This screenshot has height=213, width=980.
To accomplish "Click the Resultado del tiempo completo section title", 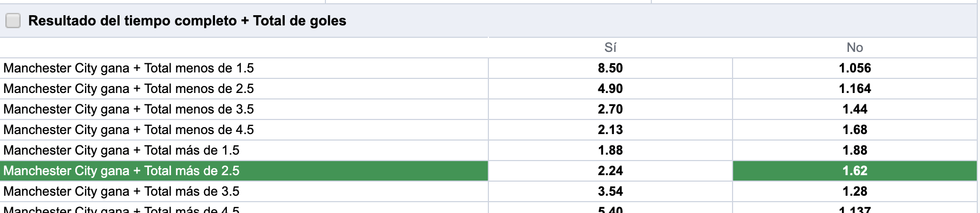I will [187, 21].
